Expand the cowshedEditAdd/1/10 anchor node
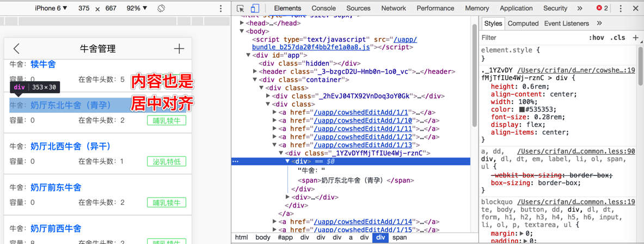 275,120
